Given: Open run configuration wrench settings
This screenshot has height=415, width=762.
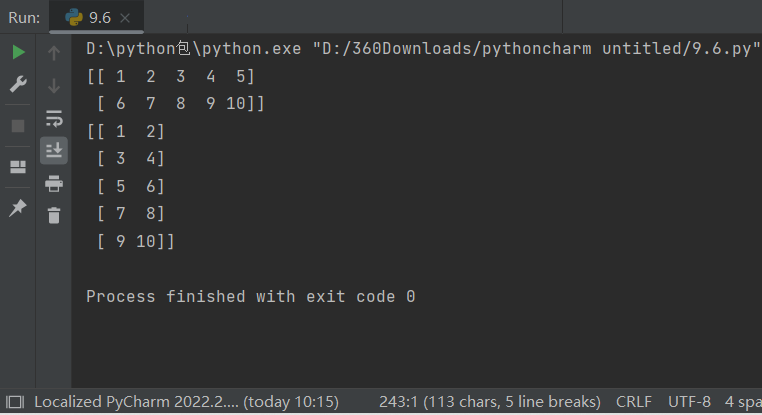Looking at the screenshot, I should point(18,84).
